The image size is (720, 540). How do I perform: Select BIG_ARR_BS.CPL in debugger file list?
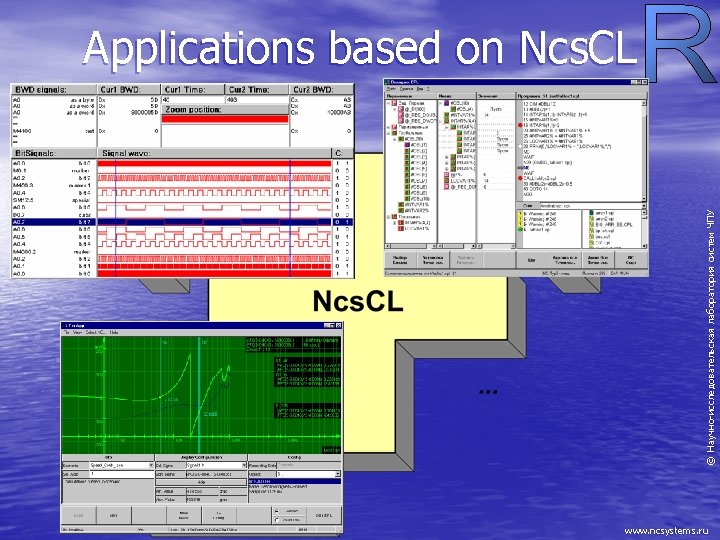[613, 225]
